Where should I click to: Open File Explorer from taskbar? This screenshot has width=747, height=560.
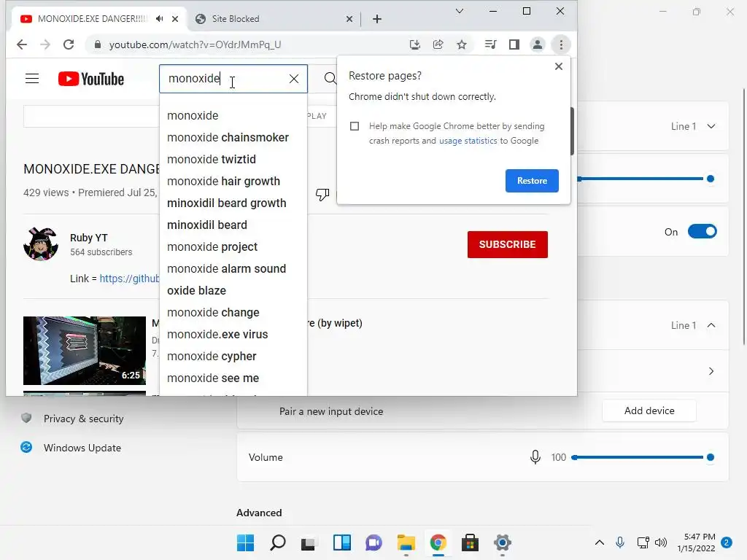[406, 542]
